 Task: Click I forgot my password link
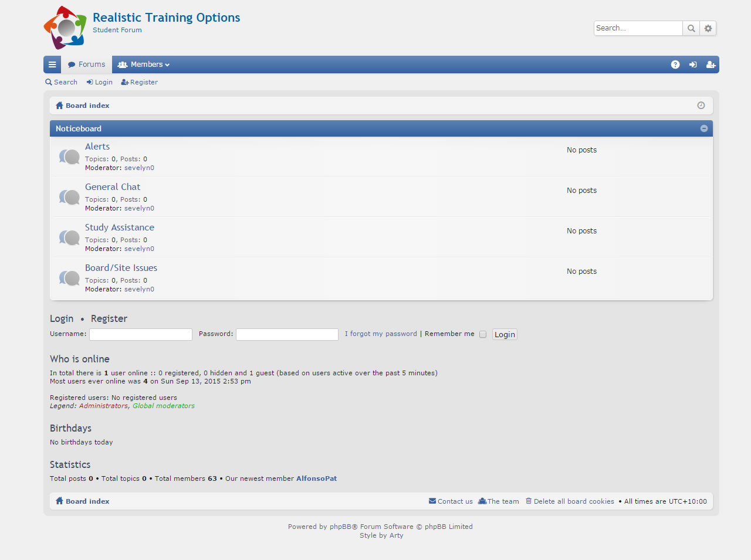(381, 334)
